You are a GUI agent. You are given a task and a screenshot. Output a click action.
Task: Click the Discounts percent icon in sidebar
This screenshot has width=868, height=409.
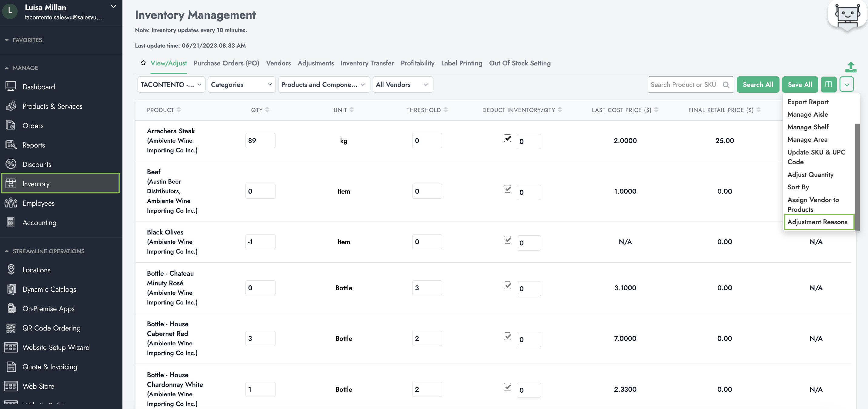click(11, 164)
